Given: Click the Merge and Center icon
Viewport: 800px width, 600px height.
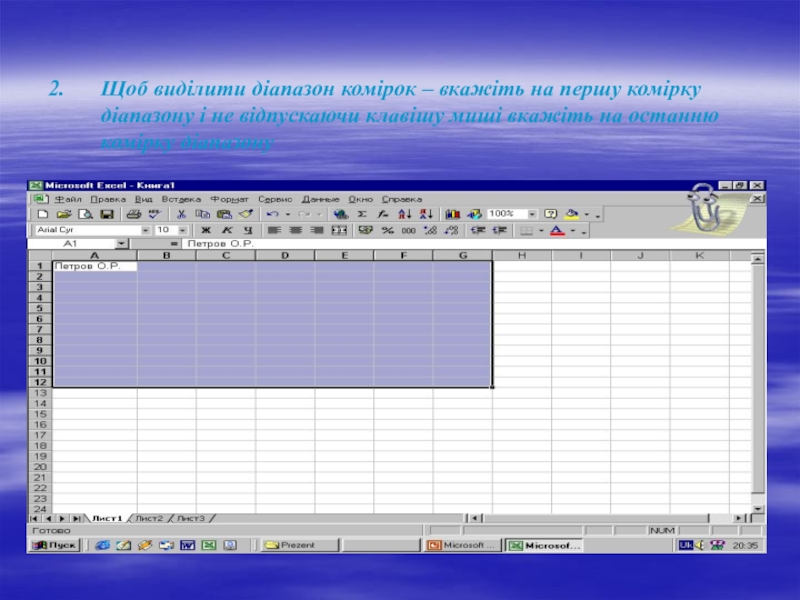Looking at the screenshot, I should 338,229.
